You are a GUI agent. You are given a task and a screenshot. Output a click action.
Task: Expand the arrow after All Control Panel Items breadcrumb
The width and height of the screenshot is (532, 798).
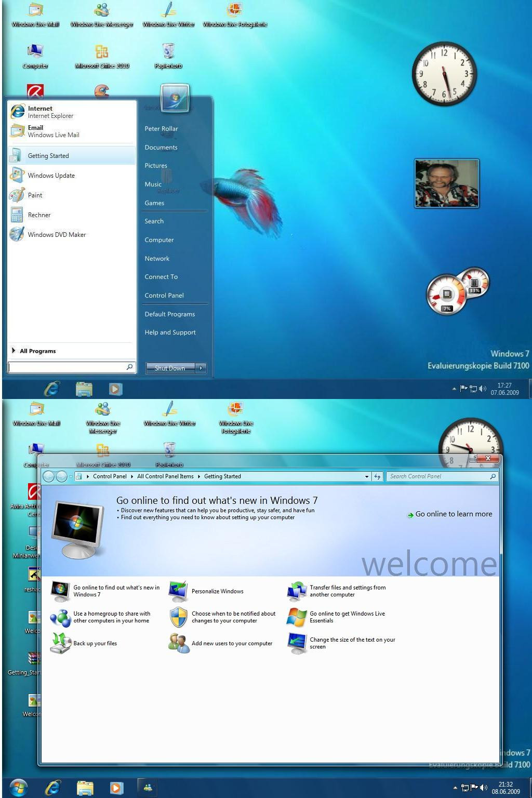[x=199, y=476]
